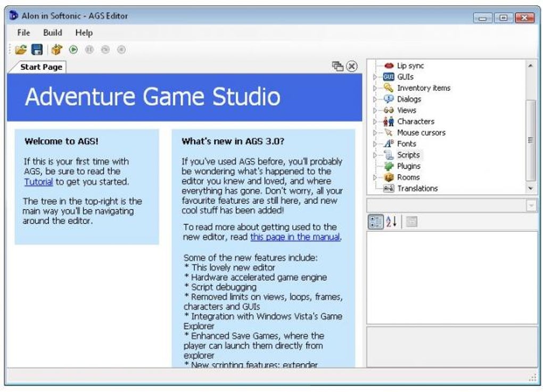This screenshot has height=392, width=543.
Task: Click the tab window list icon
Action: point(338,66)
